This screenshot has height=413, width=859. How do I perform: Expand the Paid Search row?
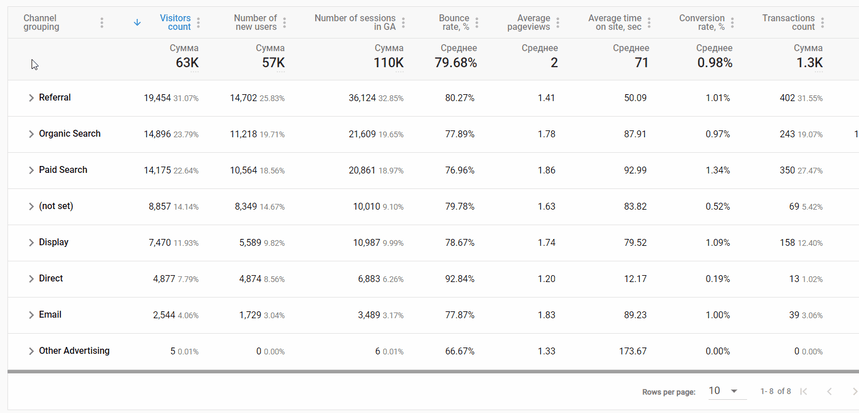pyautogui.click(x=31, y=170)
